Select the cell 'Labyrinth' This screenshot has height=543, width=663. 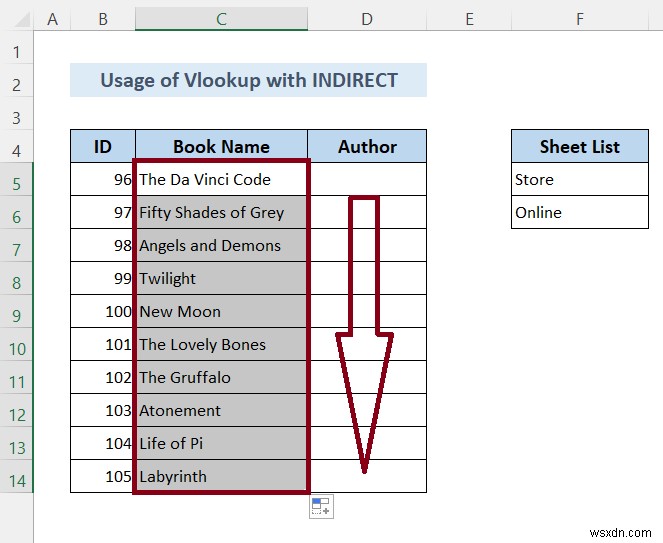pyautogui.click(x=221, y=476)
